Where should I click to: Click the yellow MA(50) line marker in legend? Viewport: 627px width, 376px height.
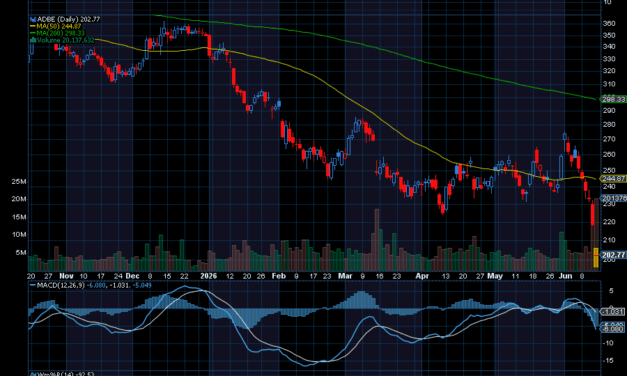tap(33, 26)
